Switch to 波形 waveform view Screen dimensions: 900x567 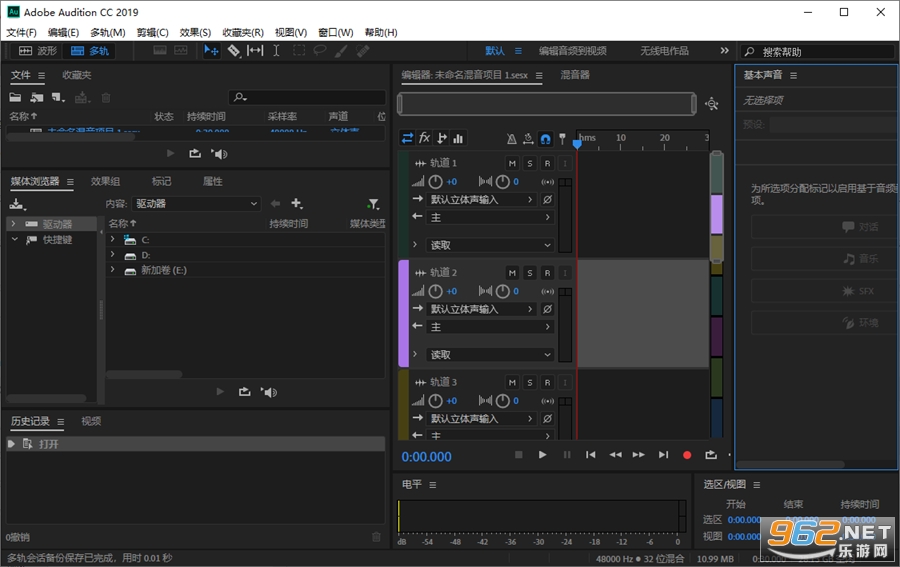[38, 51]
